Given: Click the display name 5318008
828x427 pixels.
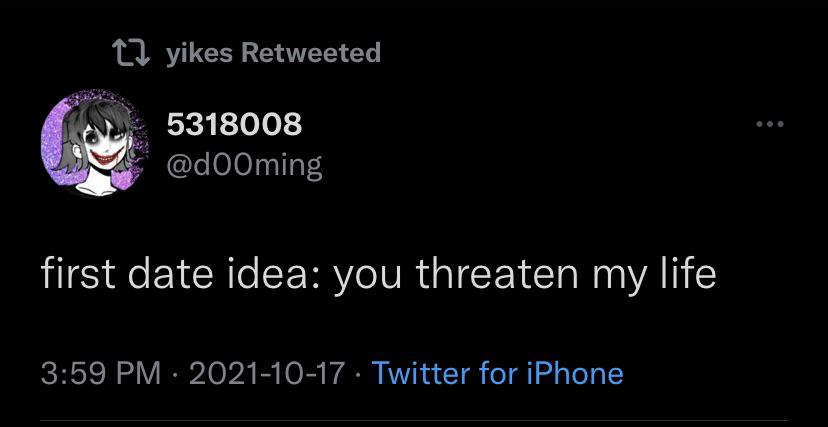Looking at the screenshot, I should tap(234, 125).
